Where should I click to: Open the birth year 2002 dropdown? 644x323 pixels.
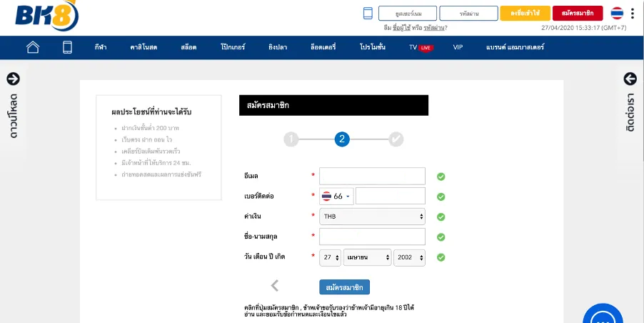coord(410,258)
